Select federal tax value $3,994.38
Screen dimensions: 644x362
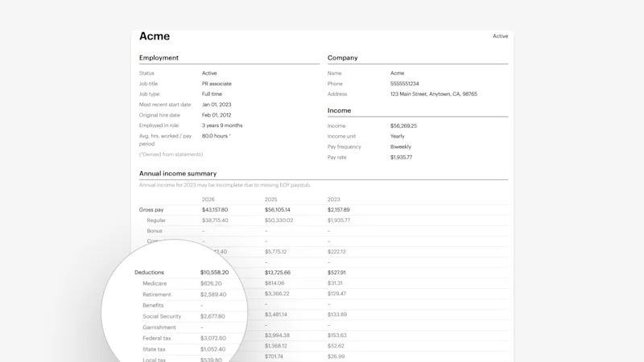pos(277,335)
